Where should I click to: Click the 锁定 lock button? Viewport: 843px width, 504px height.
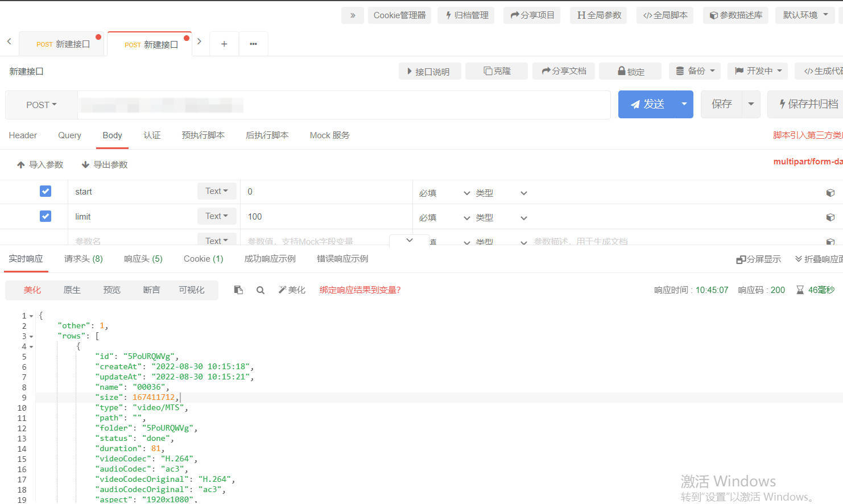[631, 71]
